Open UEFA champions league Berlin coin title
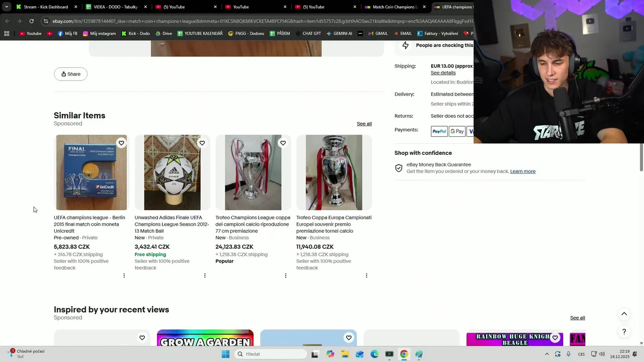The width and height of the screenshot is (644, 362). (90, 224)
